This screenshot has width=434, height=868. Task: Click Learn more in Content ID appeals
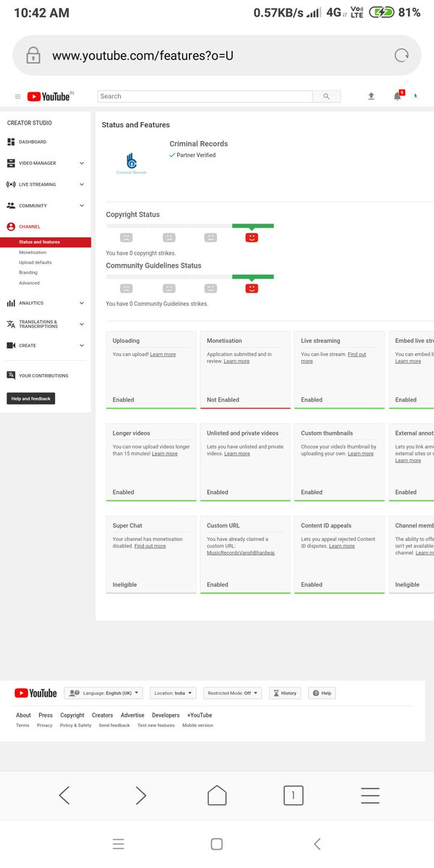(x=342, y=546)
